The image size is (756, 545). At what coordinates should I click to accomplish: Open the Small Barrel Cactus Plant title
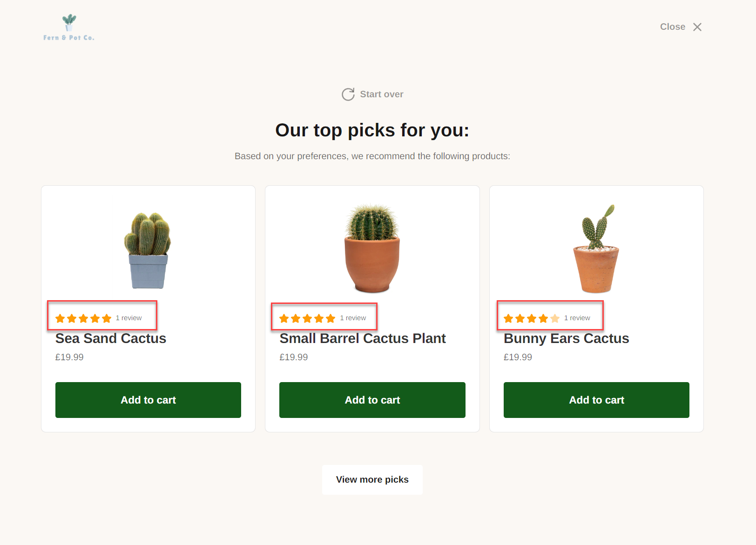[363, 338]
